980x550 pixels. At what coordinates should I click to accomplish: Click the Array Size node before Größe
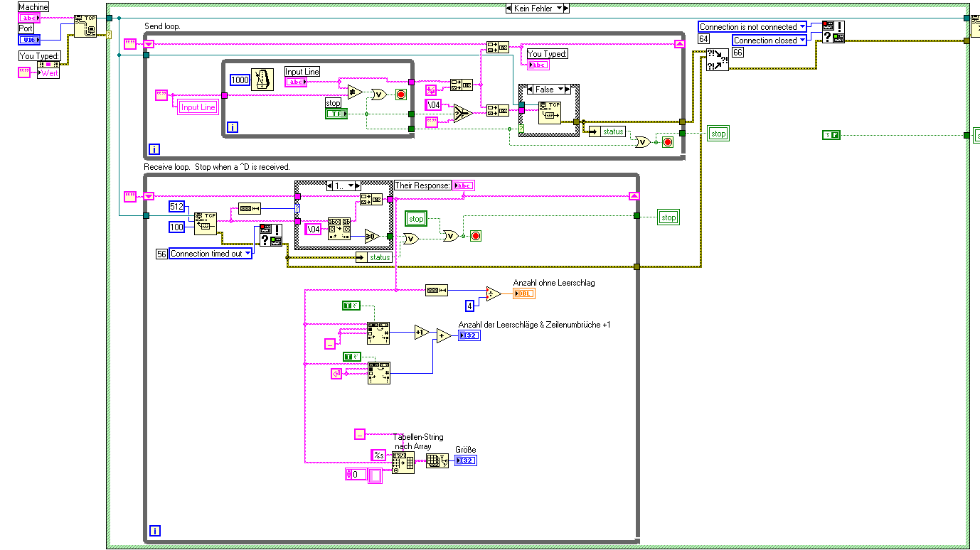coord(437,460)
